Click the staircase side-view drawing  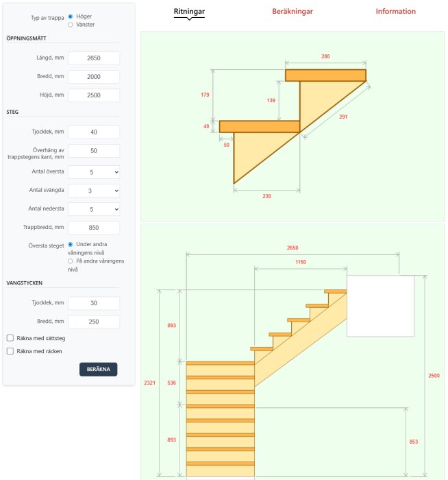tap(293, 352)
